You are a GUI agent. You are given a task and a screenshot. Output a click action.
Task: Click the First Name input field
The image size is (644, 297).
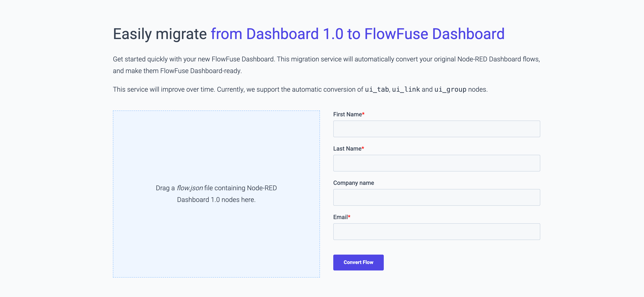pos(437,129)
